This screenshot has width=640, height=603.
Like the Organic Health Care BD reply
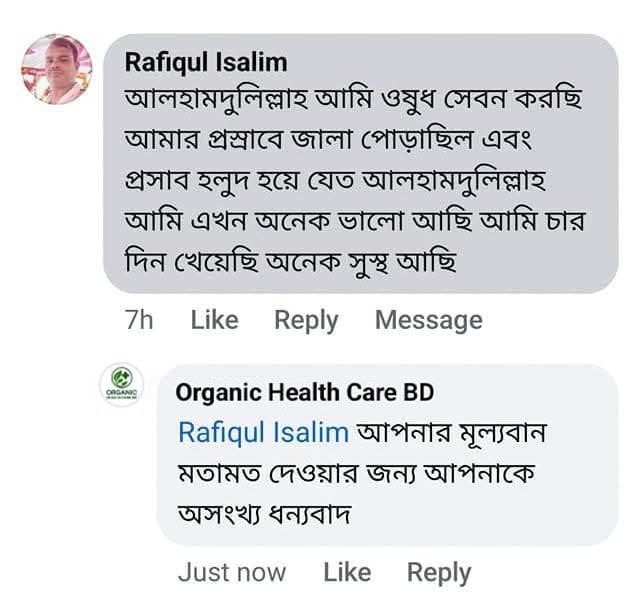(347, 572)
